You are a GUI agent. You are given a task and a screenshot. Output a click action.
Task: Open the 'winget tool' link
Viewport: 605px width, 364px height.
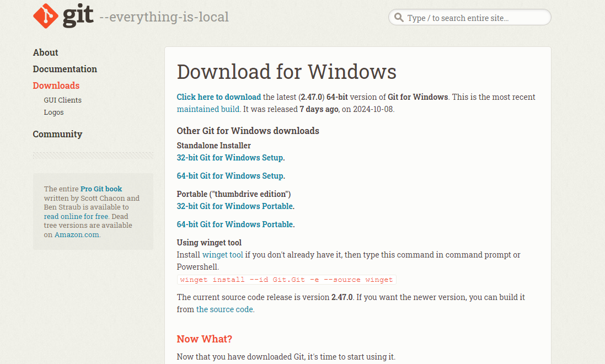click(222, 254)
